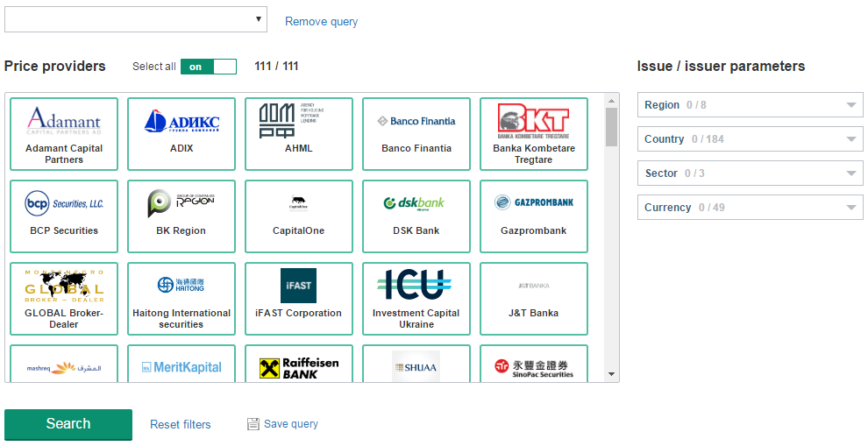Viewport: 868px width, 446px height.
Task: Click the ADIX sailboat logo
Action: 181,121
